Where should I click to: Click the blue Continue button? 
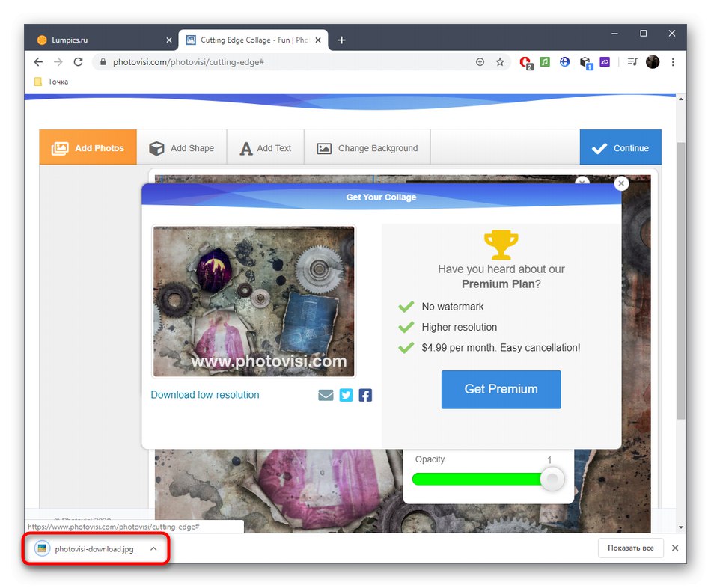point(620,147)
